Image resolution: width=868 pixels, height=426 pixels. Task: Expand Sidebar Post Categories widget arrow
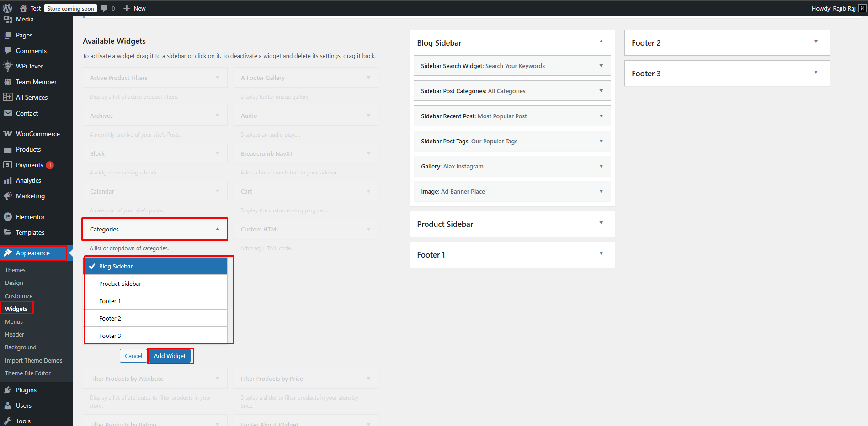click(601, 91)
